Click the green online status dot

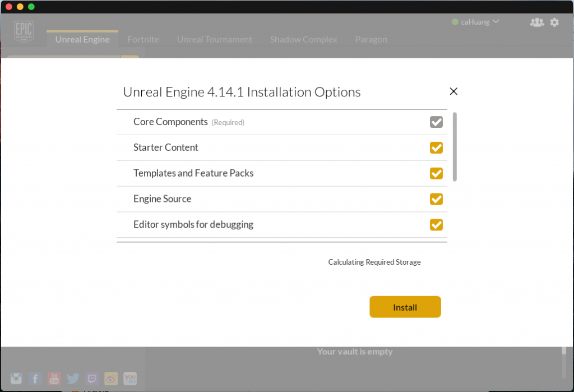pyautogui.click(x=455, y=22)
